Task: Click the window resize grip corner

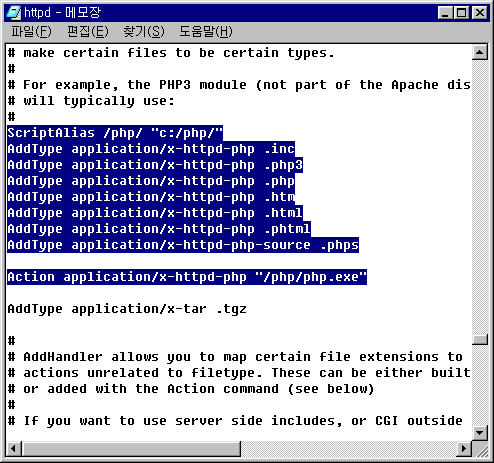Action: [481, 449]
